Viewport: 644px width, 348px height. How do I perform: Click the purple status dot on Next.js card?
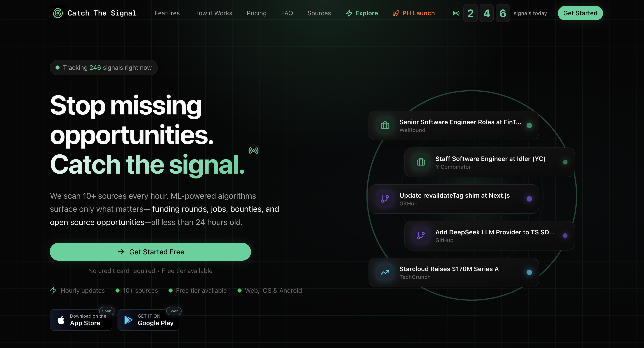tap(529, 199)
